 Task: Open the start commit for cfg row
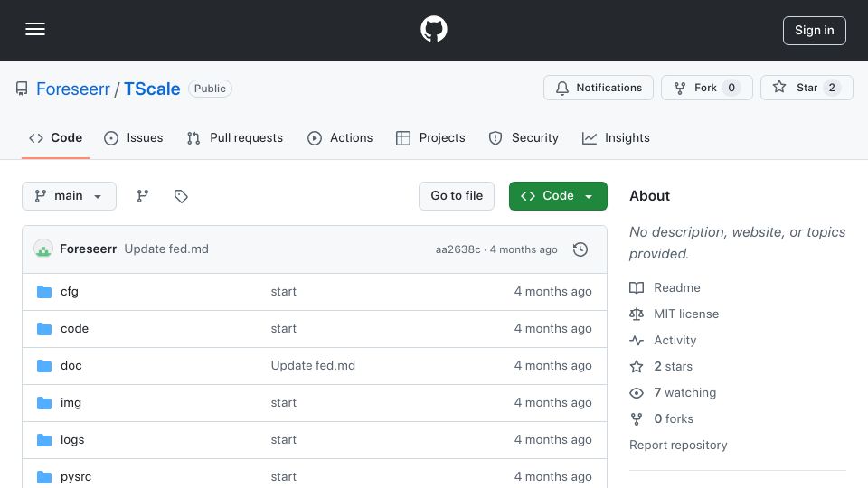tap(283, 292)
